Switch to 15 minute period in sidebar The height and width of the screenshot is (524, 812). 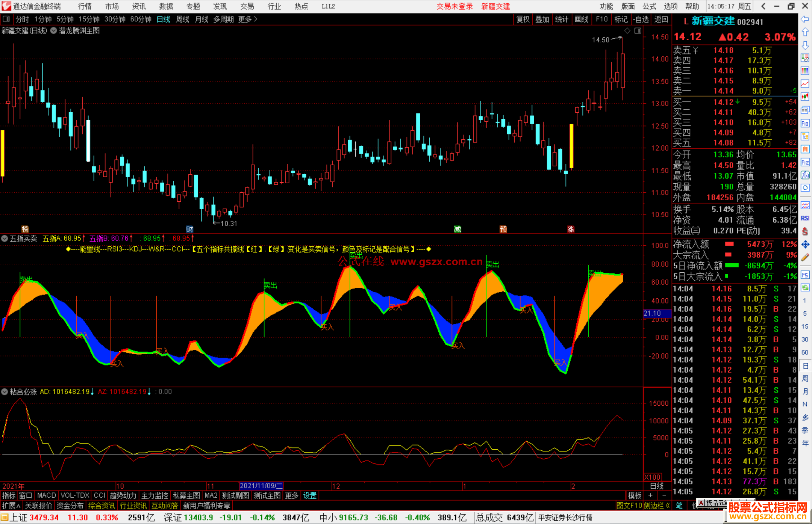click(805, 326)
